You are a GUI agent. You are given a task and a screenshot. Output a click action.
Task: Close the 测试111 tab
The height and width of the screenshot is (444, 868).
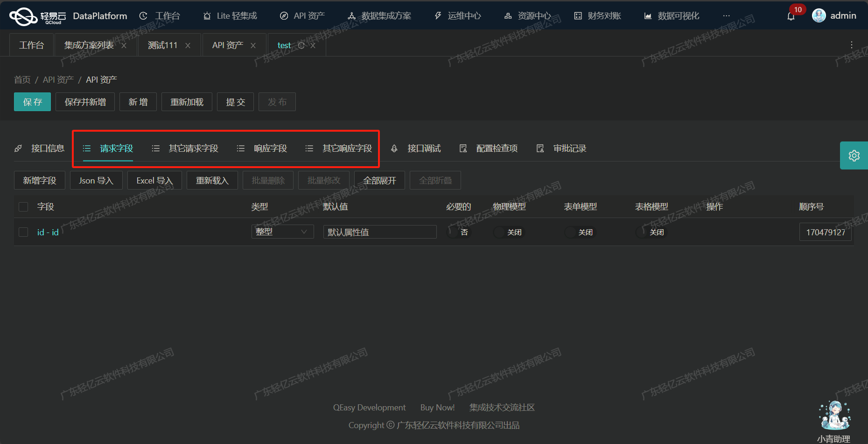coord(188,45)
